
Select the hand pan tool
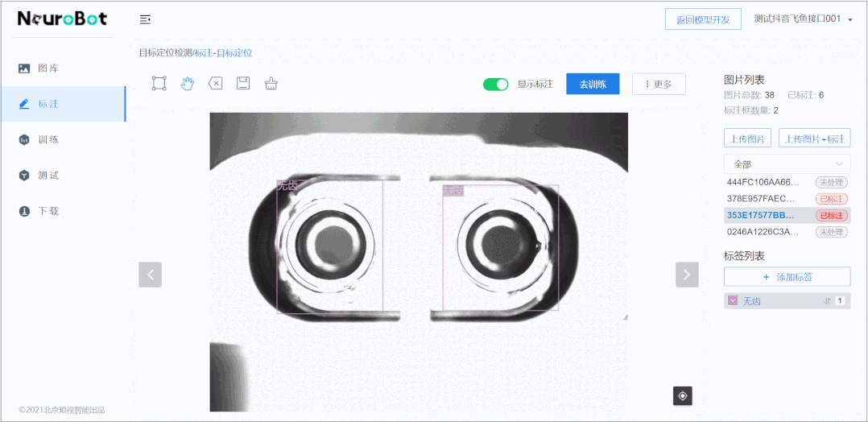pos(187,84)
